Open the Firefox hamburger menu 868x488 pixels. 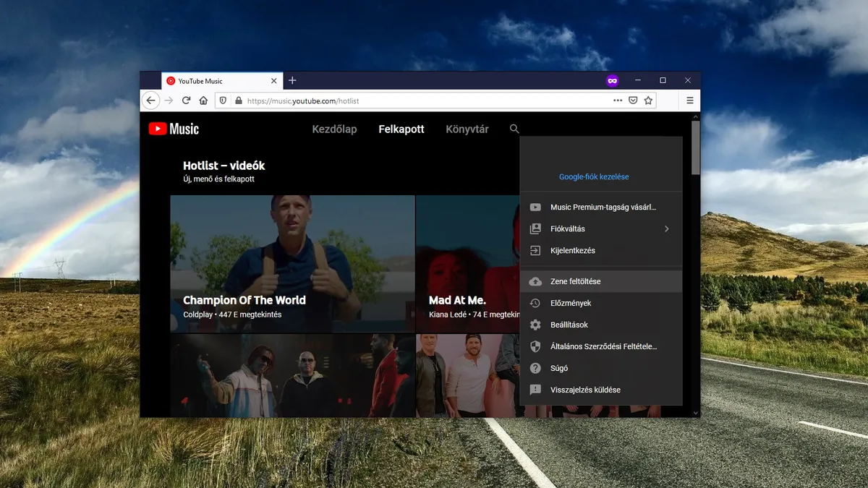pos(689,100)
